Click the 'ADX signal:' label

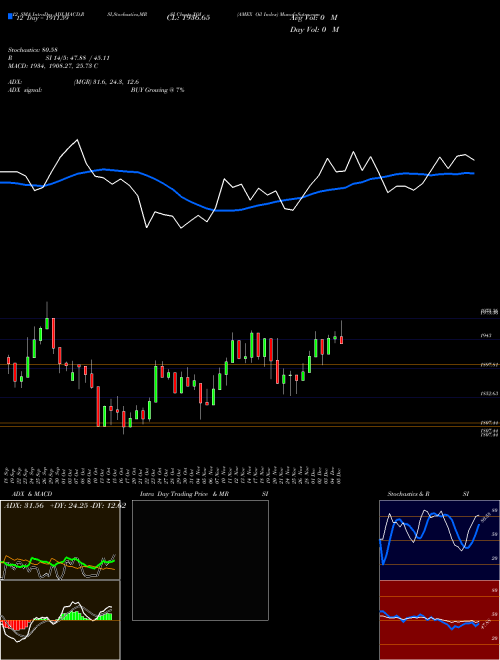[25, 90]
